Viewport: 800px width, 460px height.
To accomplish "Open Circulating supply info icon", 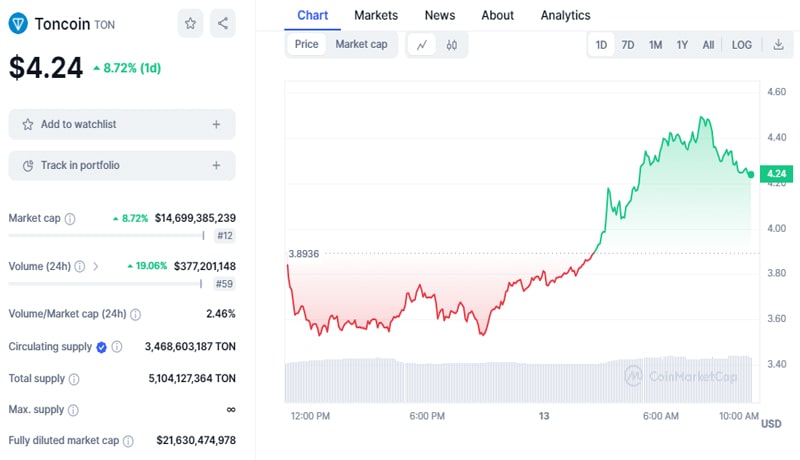I will coord(117,347).
